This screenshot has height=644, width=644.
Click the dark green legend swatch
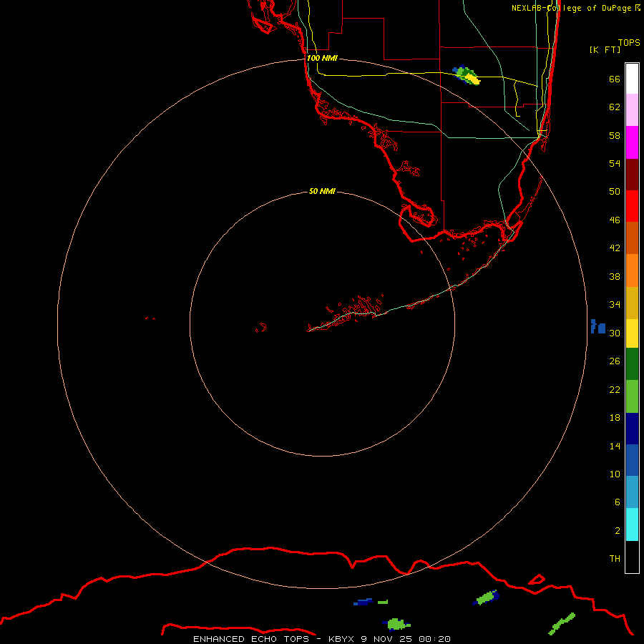coord(632,364)
